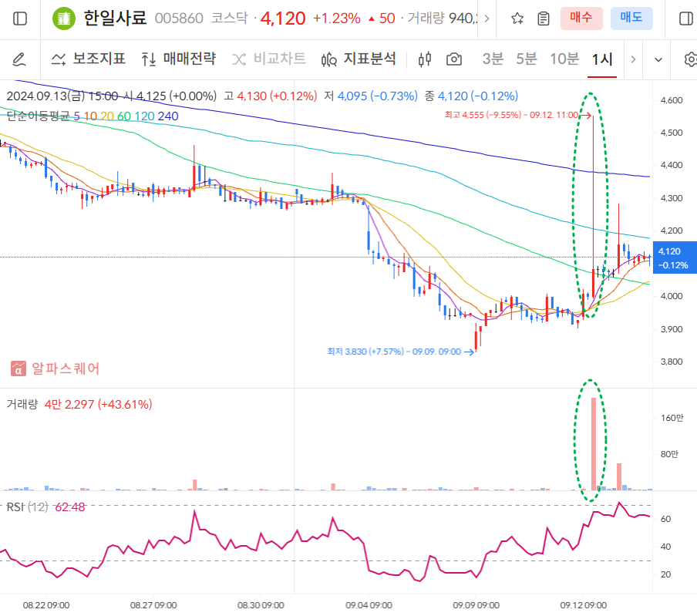Click the 09.09 09:00 time axis label

pyautogui.click(x=476, y=605)
